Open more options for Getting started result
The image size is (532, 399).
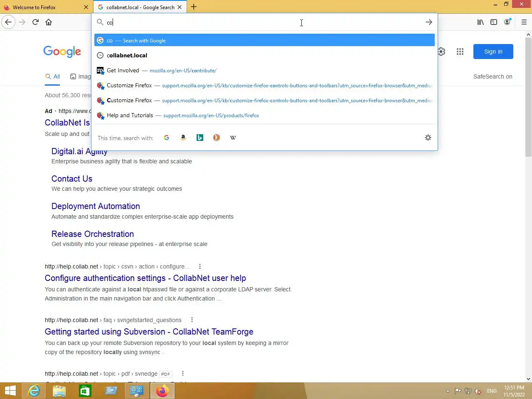click(192, 320)
